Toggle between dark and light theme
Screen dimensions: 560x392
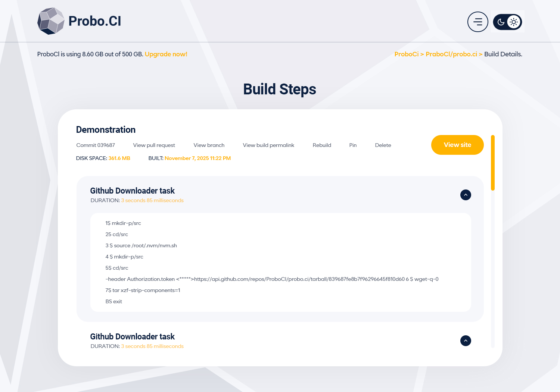coord(507,22)
